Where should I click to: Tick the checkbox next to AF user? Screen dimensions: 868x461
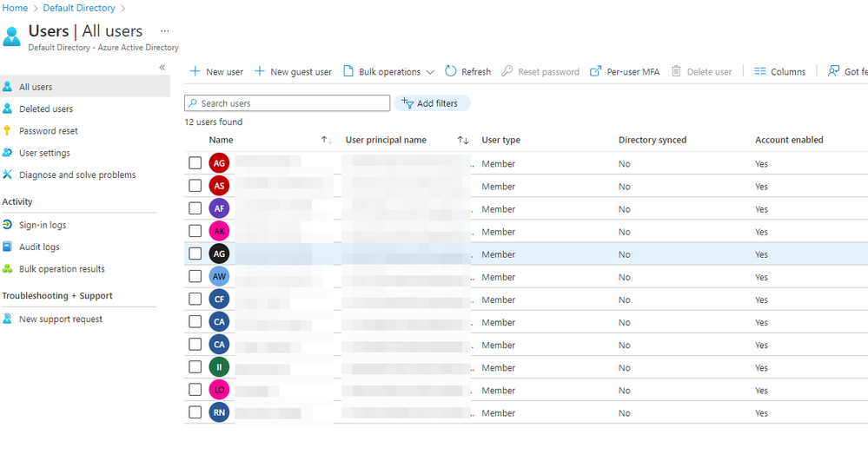(195, 208)
